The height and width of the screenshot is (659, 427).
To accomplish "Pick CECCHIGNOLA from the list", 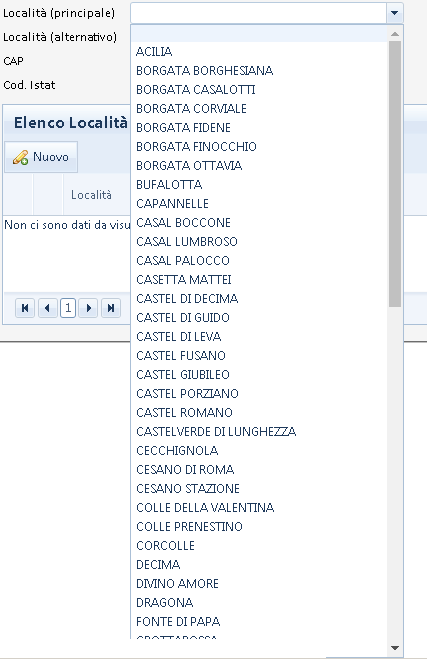I will coord(259,451).
